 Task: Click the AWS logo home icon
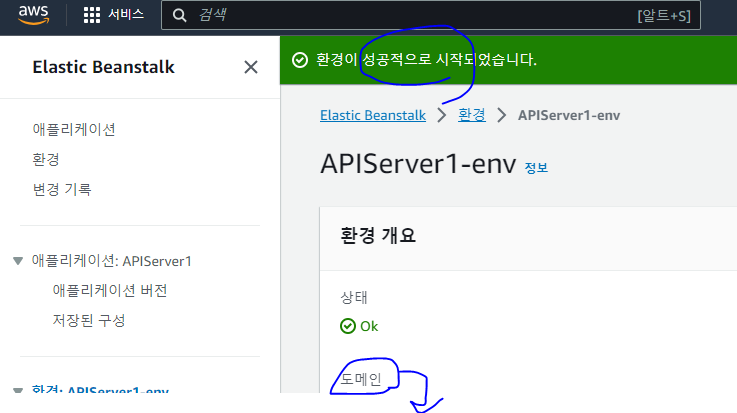pyautogui.click(x=33, y=15)
